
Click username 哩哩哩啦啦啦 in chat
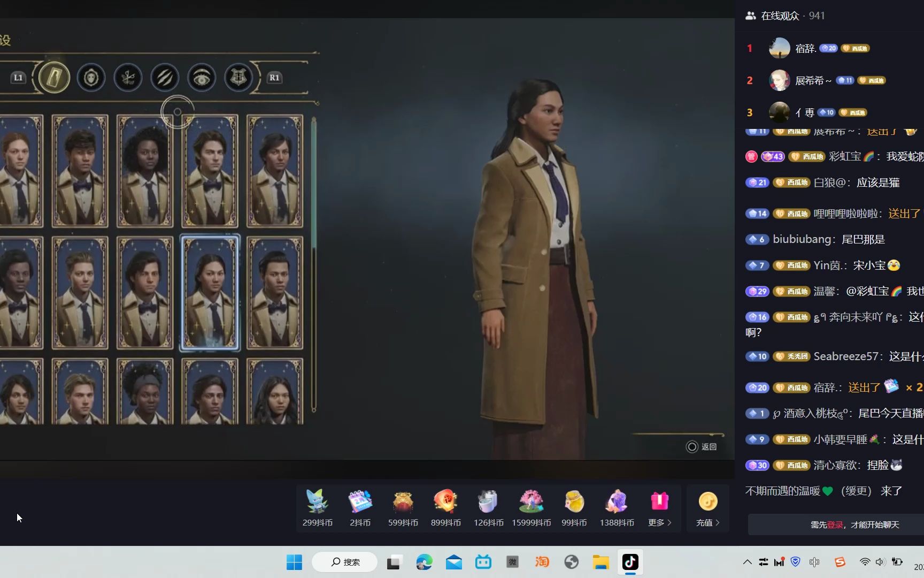845,214
